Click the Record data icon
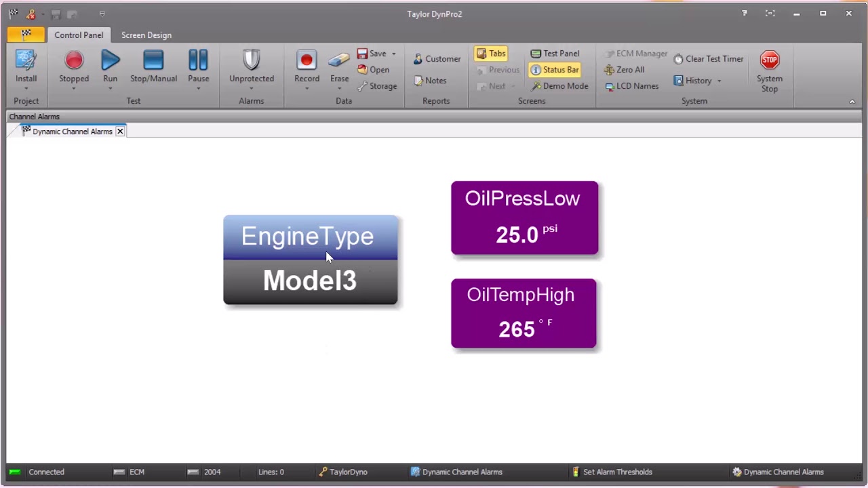 tap(307, 60)
